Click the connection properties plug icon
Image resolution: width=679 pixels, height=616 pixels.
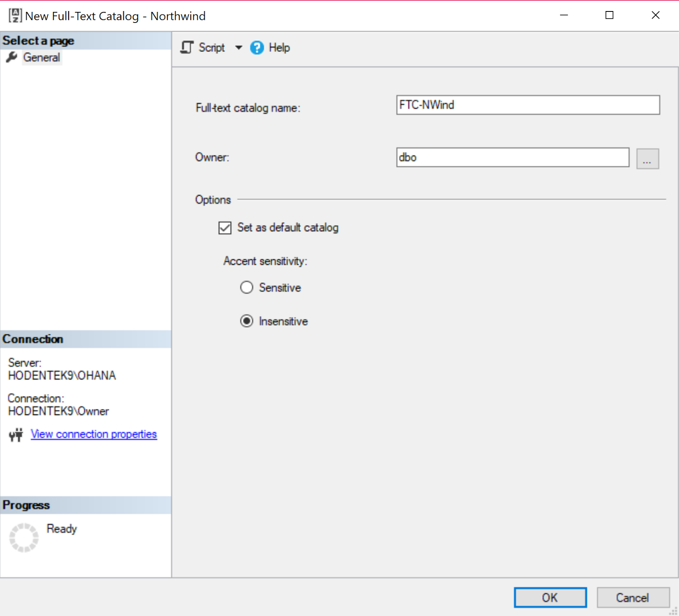(15, 435)
